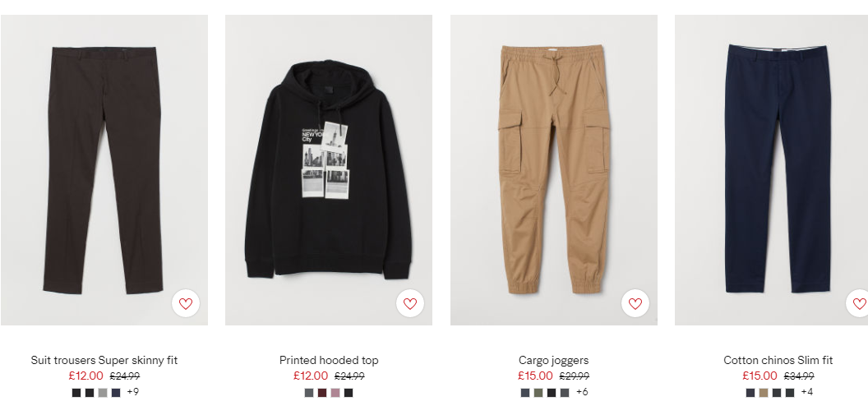Open the Suit trousers Super skinny fit link
Image resolution: width=868 pixels, height=415 pixels.
coord(104,360)
